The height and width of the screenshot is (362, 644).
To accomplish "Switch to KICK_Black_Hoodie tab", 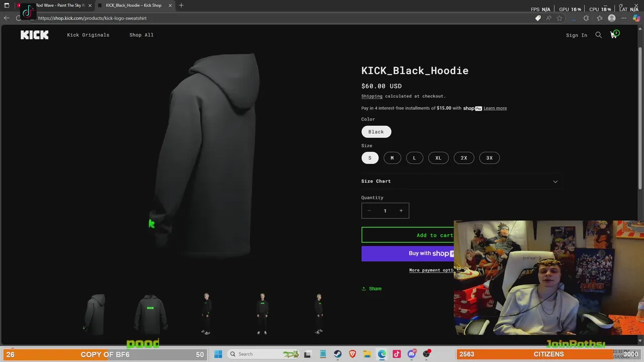I will pos(134,6).
